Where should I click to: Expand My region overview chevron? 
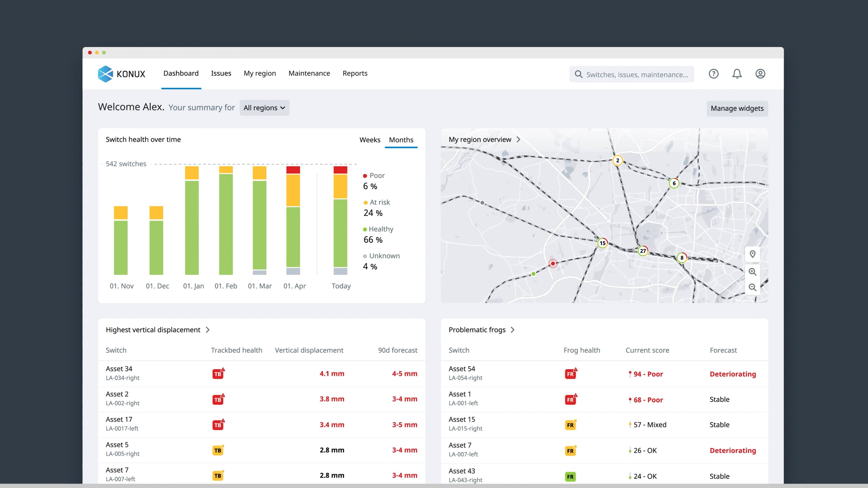tap(518, 140)
